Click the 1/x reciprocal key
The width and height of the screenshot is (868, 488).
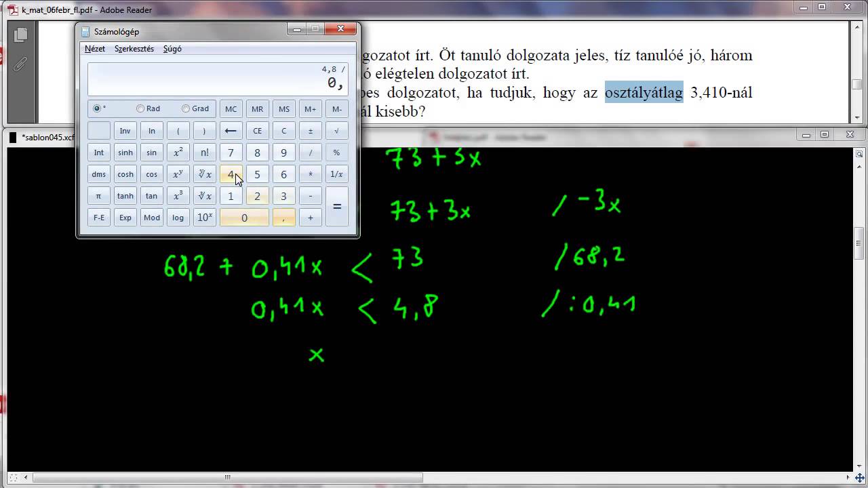[x=337, y=174]
